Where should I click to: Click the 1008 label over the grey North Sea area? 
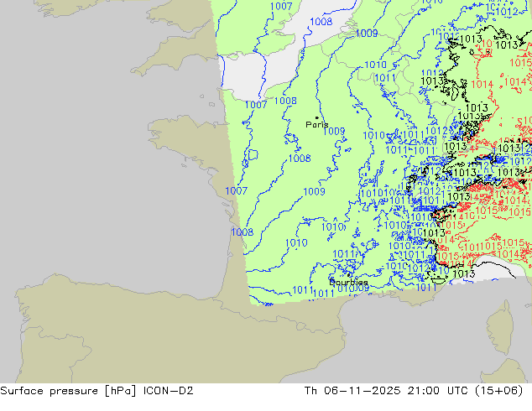(x=321, y=21)
